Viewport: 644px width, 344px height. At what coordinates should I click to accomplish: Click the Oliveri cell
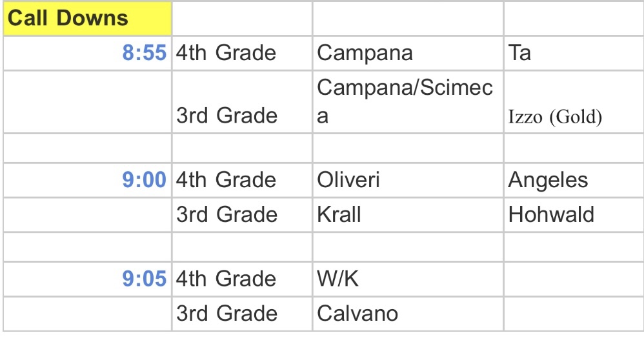point(348,179)
